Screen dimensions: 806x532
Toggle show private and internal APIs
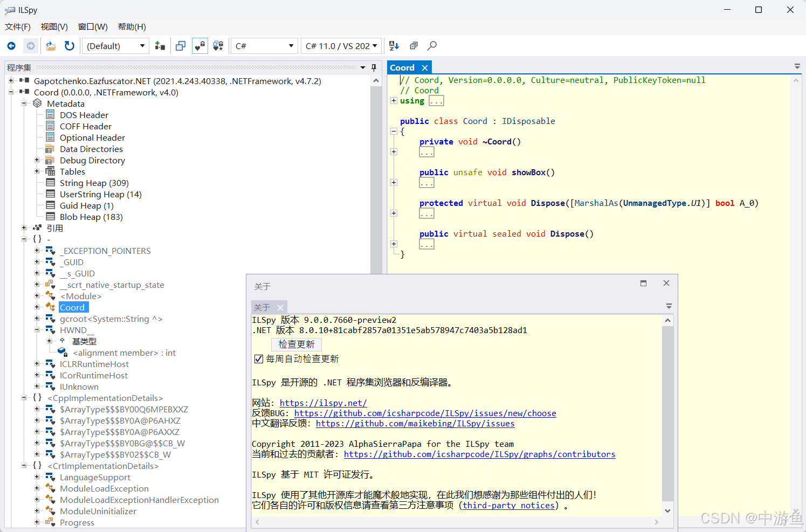coord(199,46)
